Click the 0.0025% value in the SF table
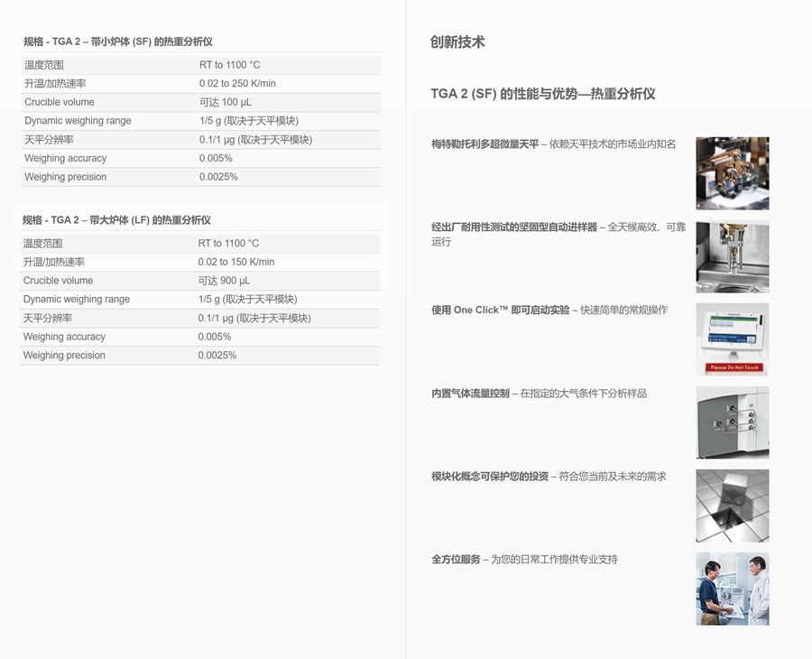 [218, 177]
